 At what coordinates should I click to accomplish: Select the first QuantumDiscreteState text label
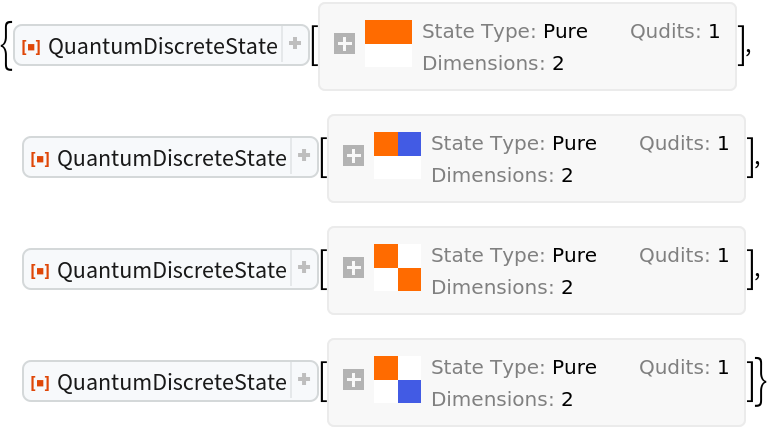coord(162,46)
